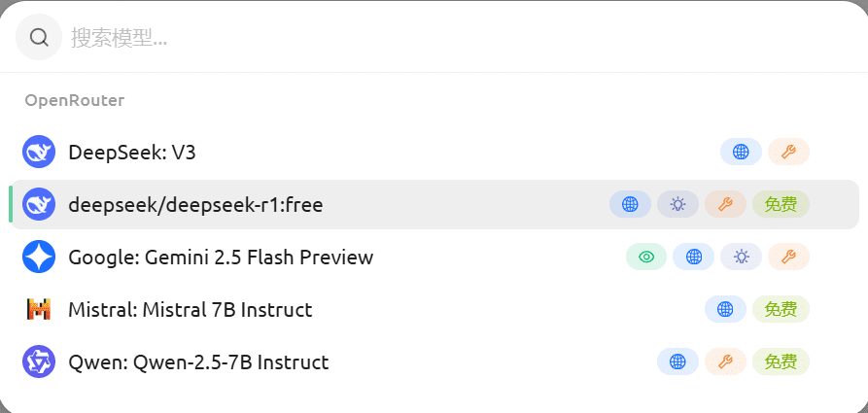Choose deepseek/deepseek-r1:free model
This screenshot has height=413, width=868.
[x=195, y=205]
